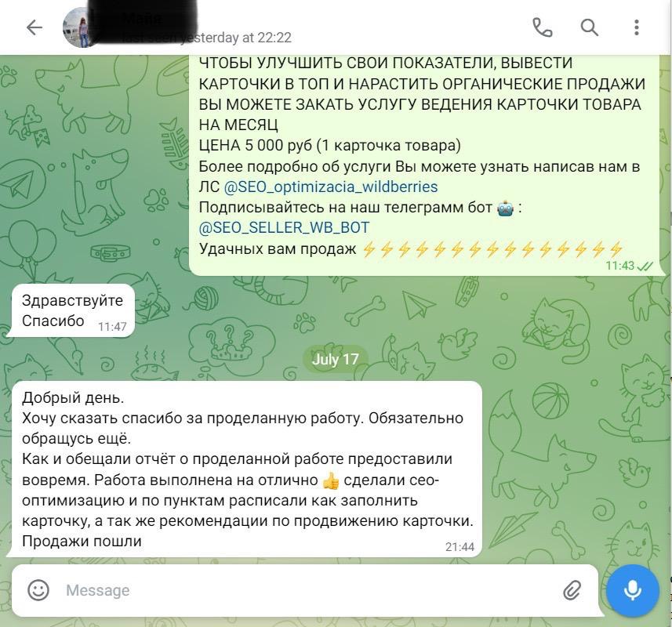Attach a file with paperclip icon
The image size is (672, 627).
pos(572,590)
